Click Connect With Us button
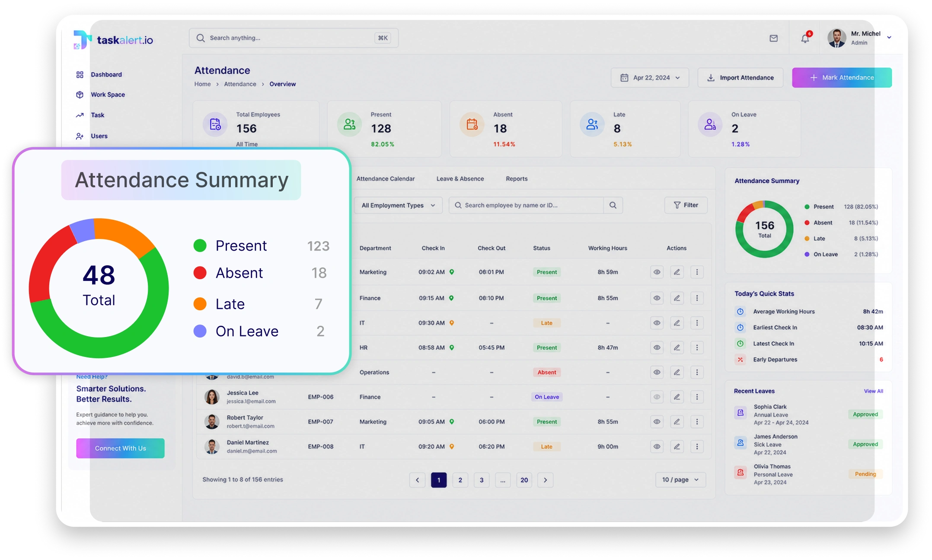This screenshot has width=932, height=560. click(120, 448)
